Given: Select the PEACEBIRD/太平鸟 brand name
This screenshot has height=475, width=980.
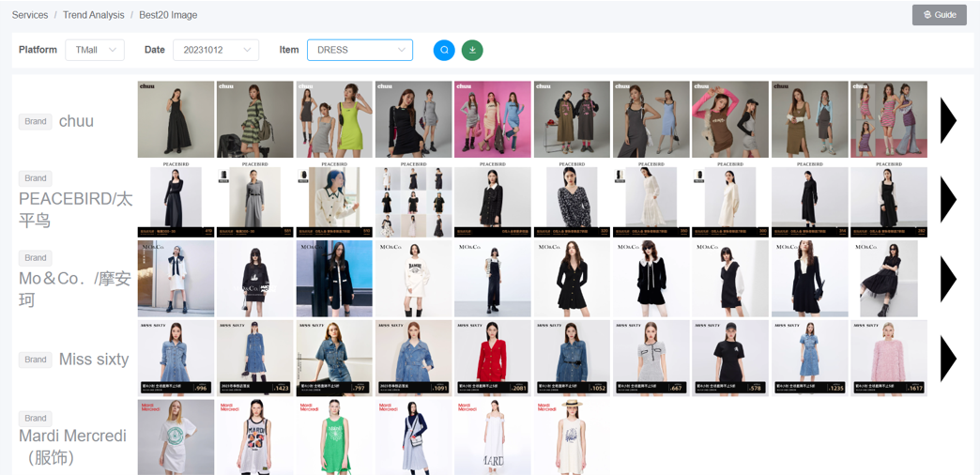Looking at the screenshot, I should (x=76, y=210).
